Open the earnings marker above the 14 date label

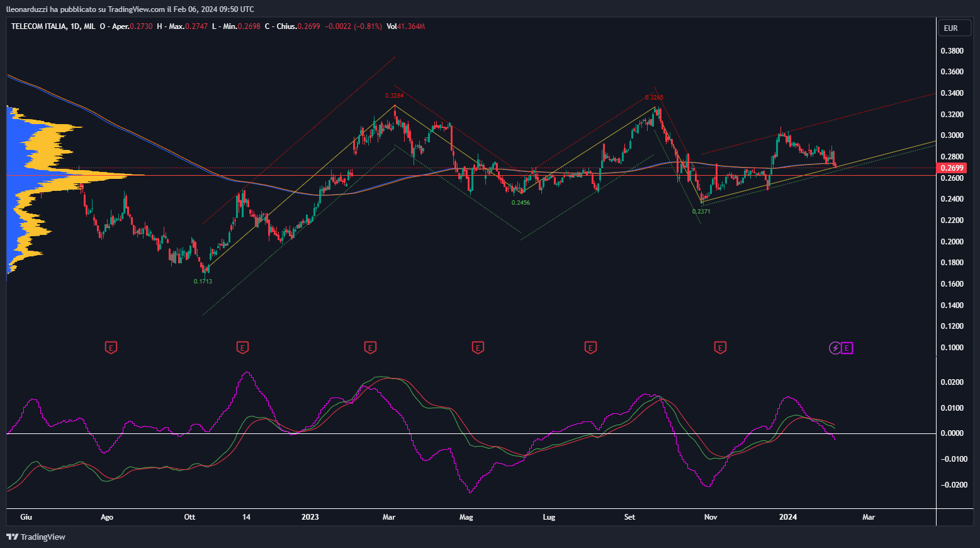click(x=242, y=347)
